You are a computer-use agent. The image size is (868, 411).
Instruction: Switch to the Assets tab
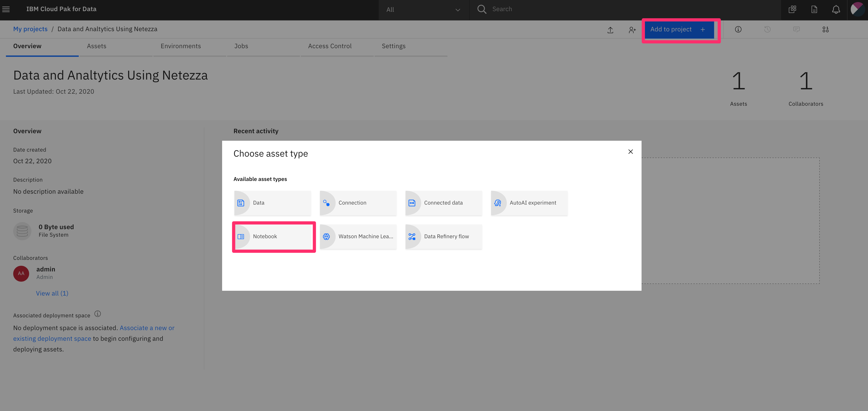click(96, 46)
